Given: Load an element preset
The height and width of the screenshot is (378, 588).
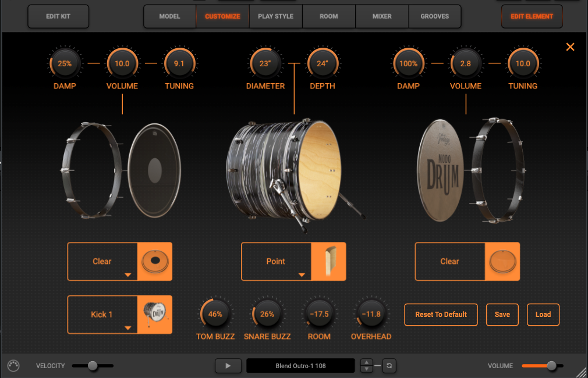Looking at the screenshot, I should coord(543,315).
